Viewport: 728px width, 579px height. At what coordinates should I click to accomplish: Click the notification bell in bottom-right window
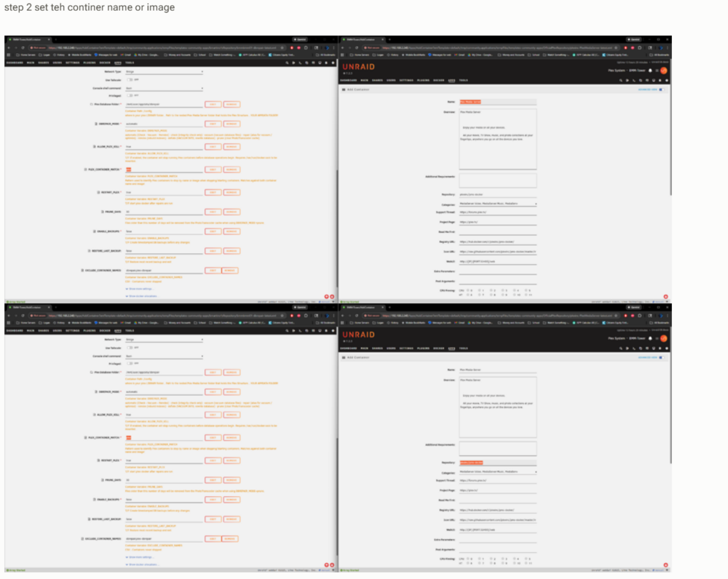(x=650, y=339)
